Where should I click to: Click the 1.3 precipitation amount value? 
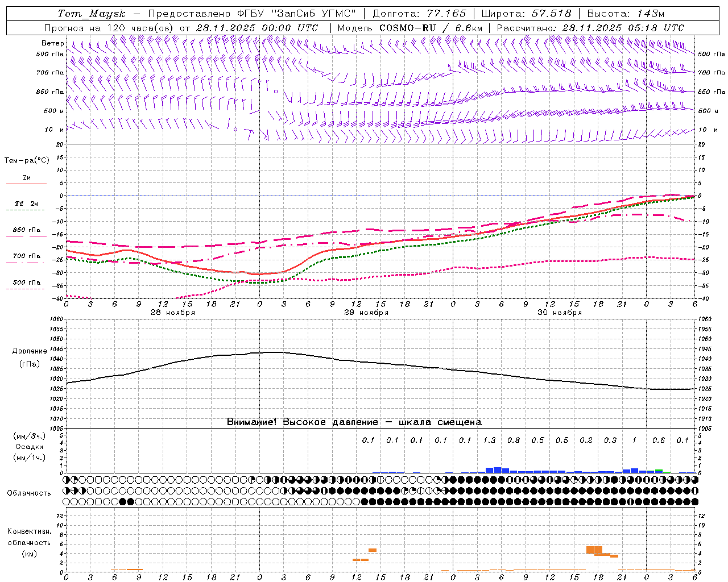coord(489,440)
